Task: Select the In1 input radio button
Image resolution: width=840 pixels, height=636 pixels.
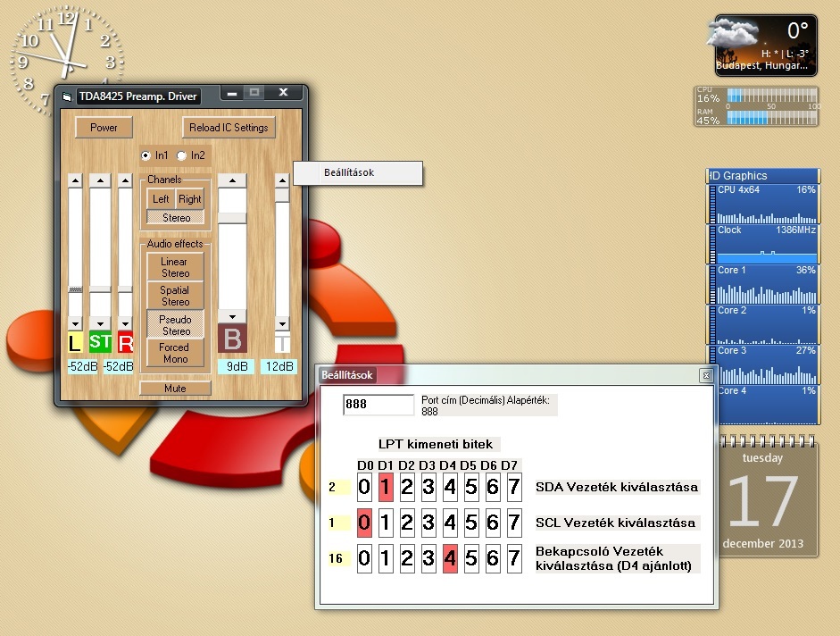Action: [146, 155]
